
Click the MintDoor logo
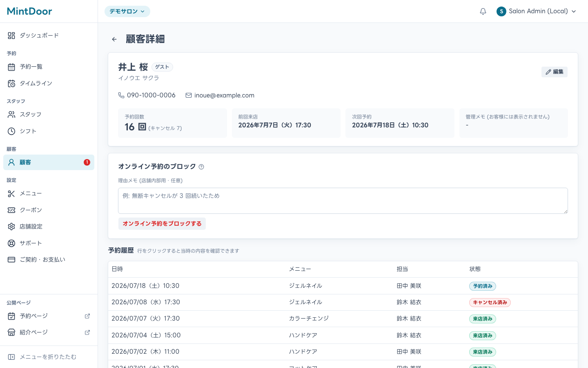click(x=29, y=11)
